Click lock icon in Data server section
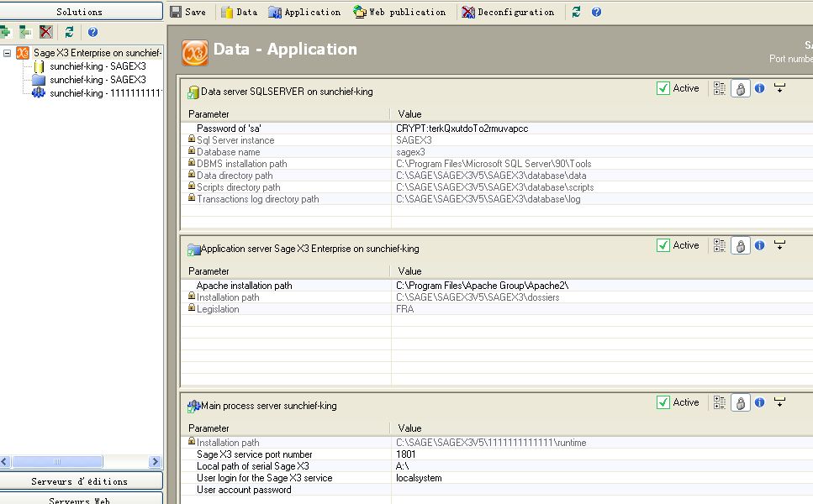The height and width of the screenshot is (504, 813). [740, 88]
